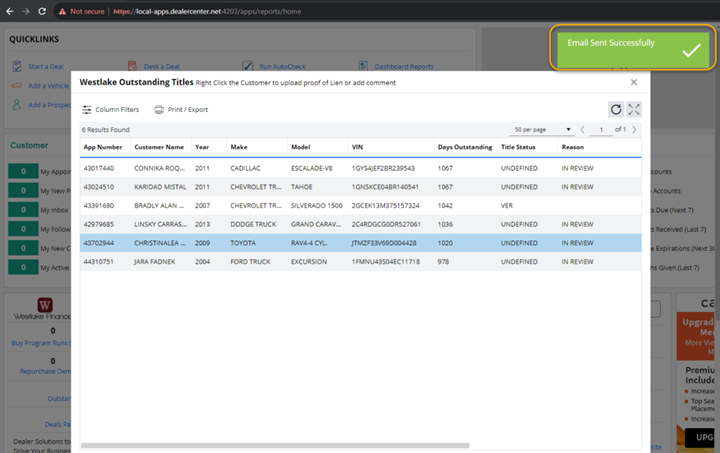Click the horizontal scrollbar of the grid
Image resolution: width=720 pixels, height=453 pixels.
[x=275, y=445]
